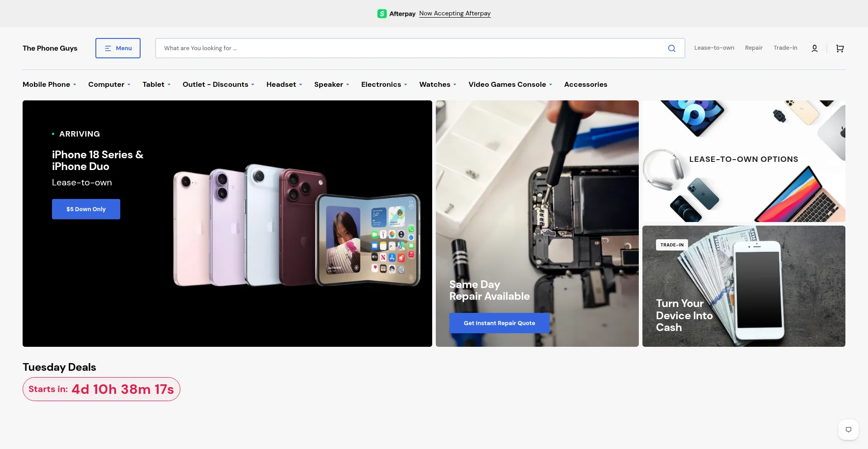Open the shopping cart icon
Image resolution: width=868 pixels, height=449 pixels.
(x=840, y=48)
